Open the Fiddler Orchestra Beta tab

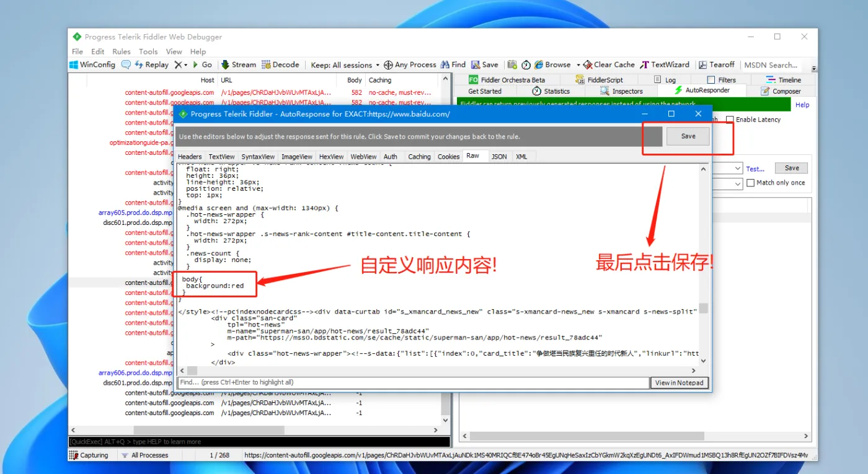pos(507,80)
